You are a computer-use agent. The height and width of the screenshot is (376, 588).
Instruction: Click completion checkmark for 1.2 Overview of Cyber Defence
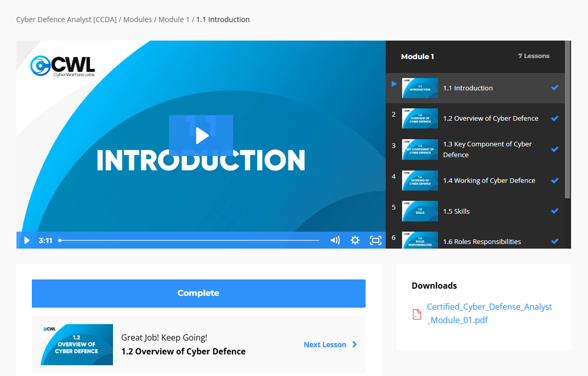pyautogui.click(x=555, y=118)
